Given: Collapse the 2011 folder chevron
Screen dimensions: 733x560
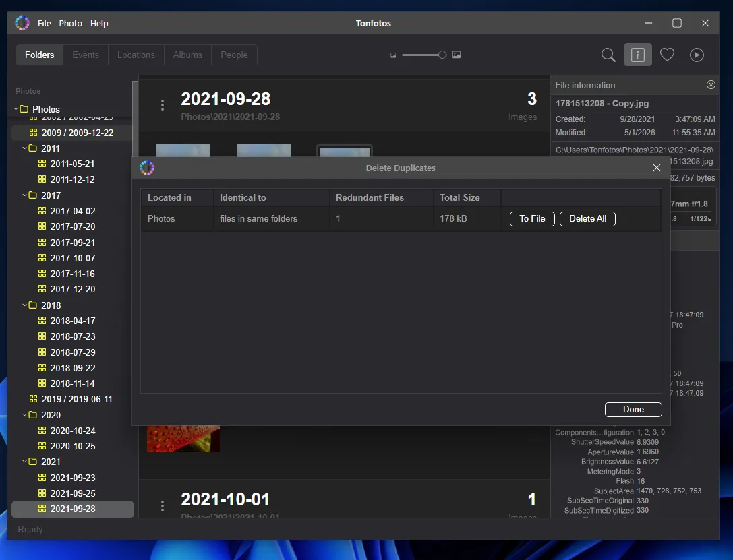Looking at the screenshot, I should click(x=25, y=148).
